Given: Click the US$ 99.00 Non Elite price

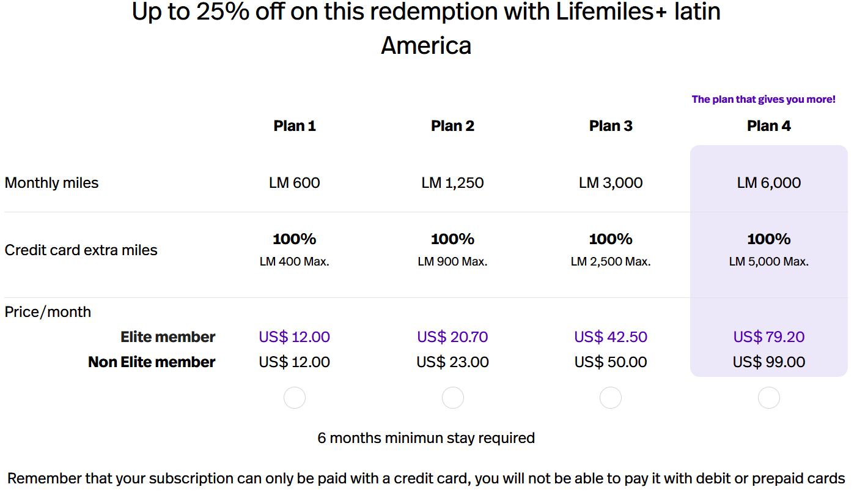Looking at the screenshot, I should 769,362.
